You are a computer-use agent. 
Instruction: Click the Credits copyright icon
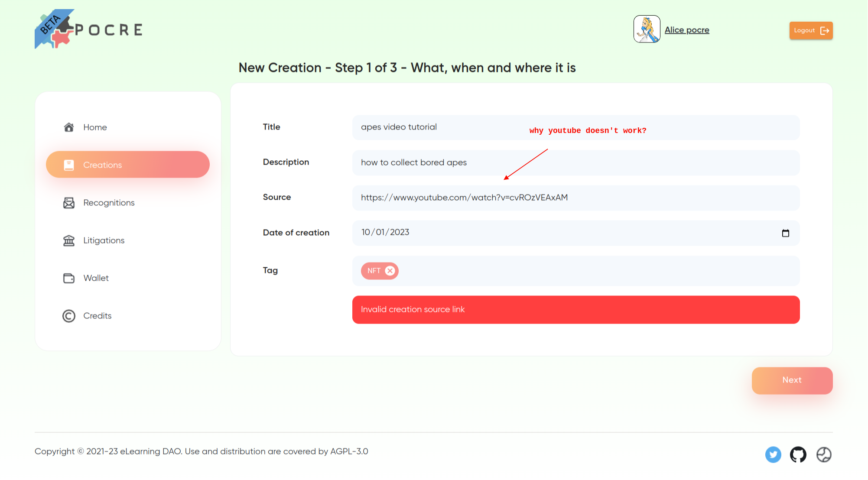[69, 316]
